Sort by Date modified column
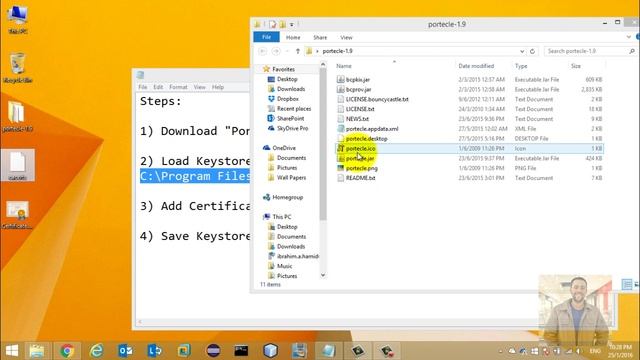This screenshot has height=360, width=640. pos(476,66)
